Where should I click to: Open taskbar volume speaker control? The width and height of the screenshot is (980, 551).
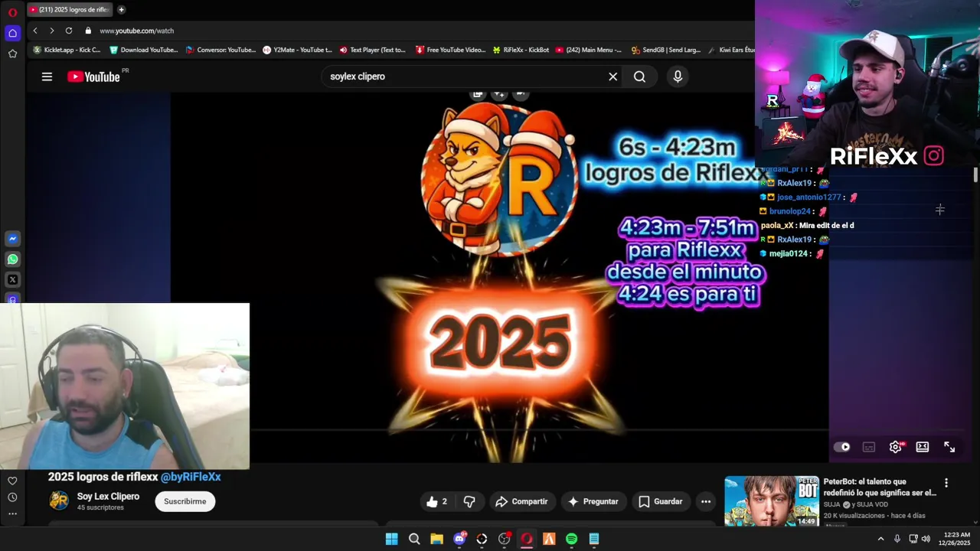tap(926, 539)
